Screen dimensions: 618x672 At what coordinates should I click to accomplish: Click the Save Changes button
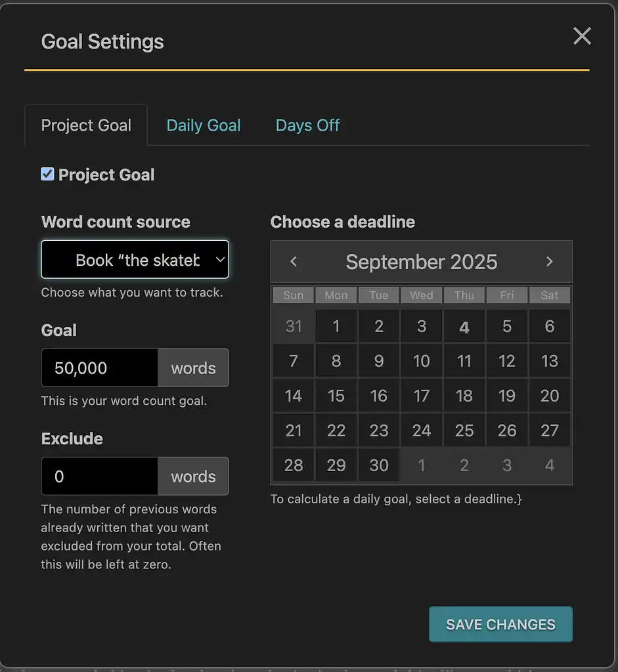pyautogui.click(x=500, y=624)
